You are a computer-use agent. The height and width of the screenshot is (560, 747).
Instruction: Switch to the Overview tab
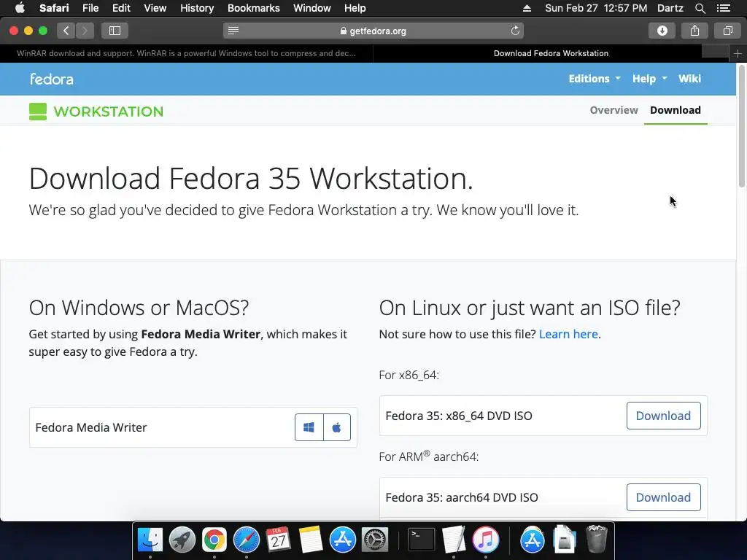[614, 110]
